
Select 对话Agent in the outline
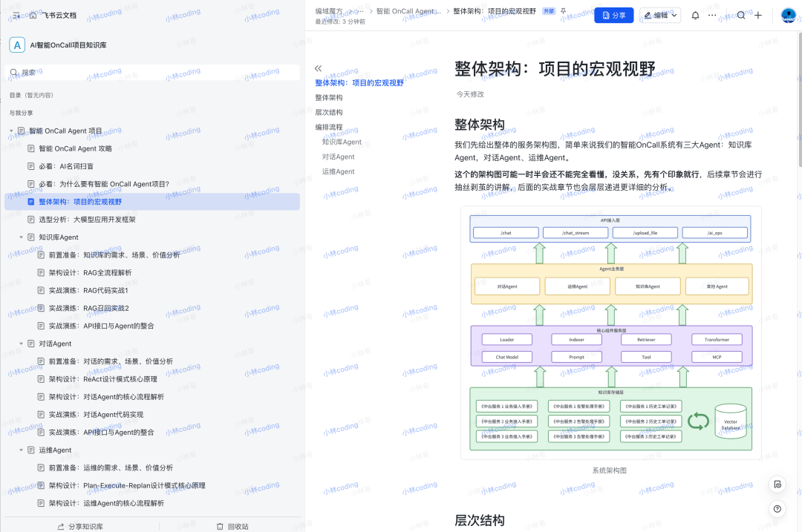pyautogui.click(x=338, y=157)
